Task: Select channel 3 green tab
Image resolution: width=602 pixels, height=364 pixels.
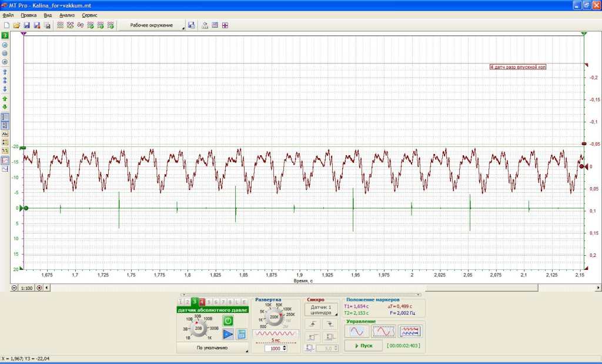Action: (x=195, y=302)
